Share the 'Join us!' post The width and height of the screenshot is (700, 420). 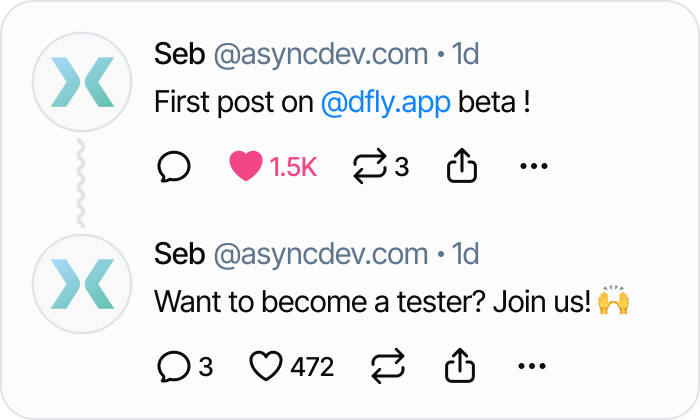(x=459, y=367)
